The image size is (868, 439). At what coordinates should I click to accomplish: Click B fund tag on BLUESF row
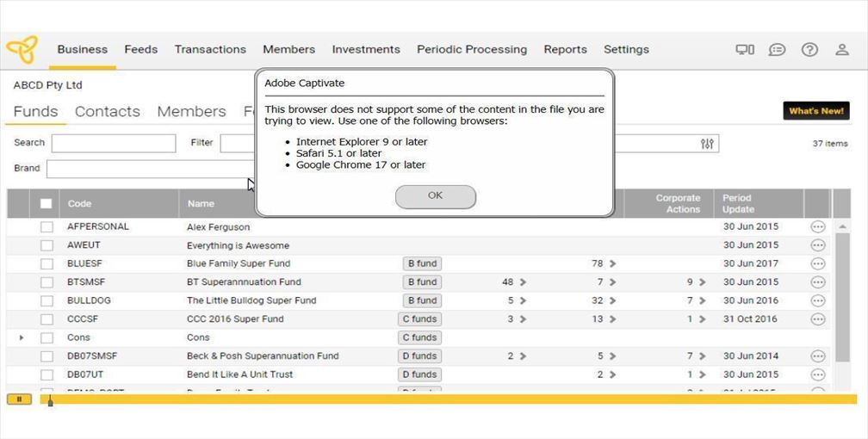tap(422, 263)
